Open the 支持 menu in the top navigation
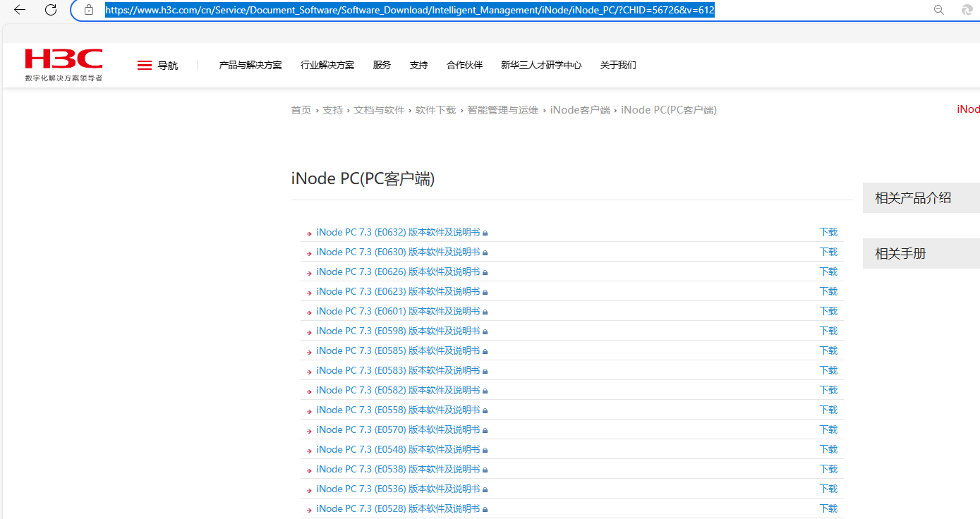The image size is (980, 519). point(418,65)
